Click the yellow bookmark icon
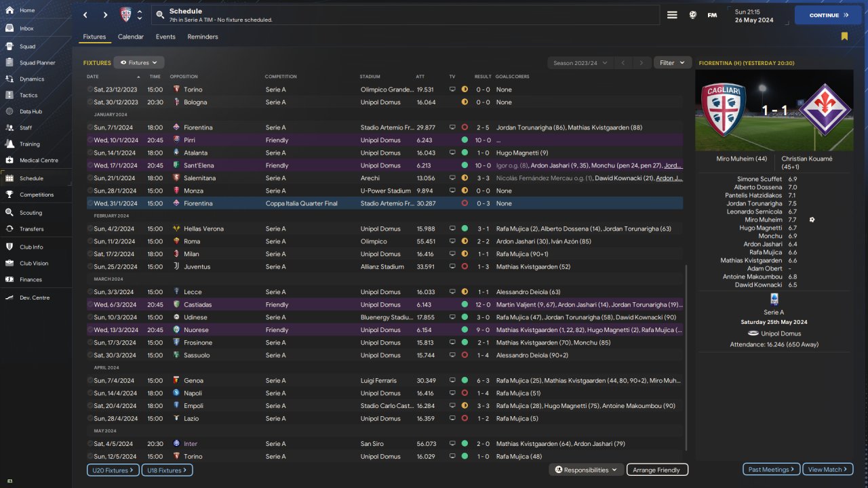 844,37
